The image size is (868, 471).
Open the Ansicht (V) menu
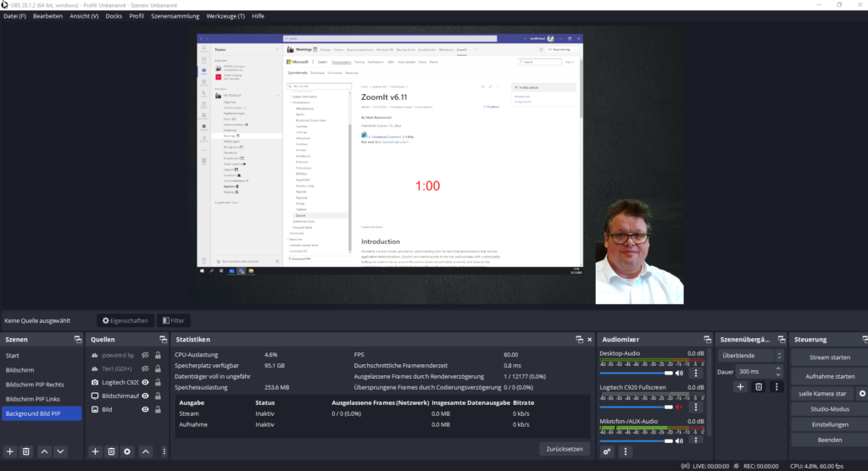pyautogui.click(x=84, y=16)
